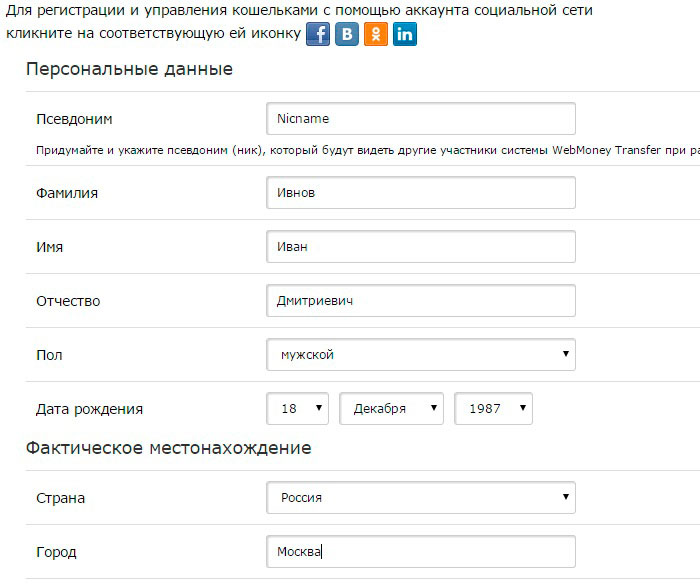
Task: Select the Имя first name field
Action: (421, 246)
